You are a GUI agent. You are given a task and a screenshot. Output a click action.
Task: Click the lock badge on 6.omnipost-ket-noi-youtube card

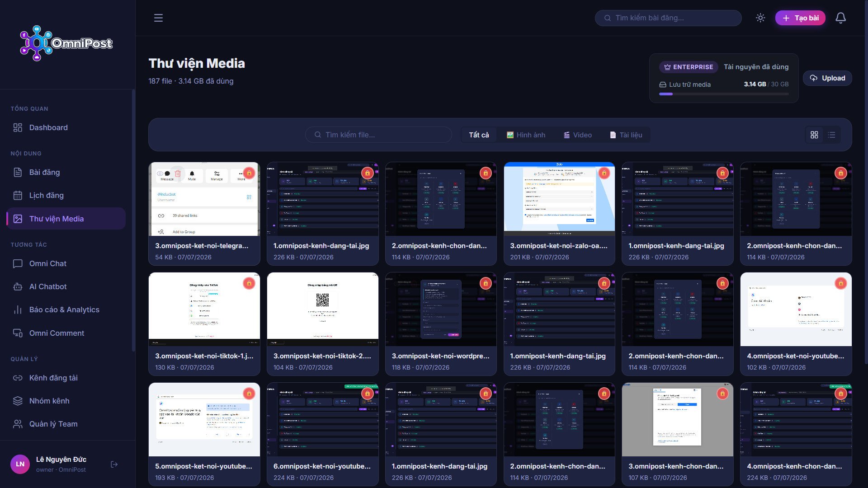tap(367, 394)
